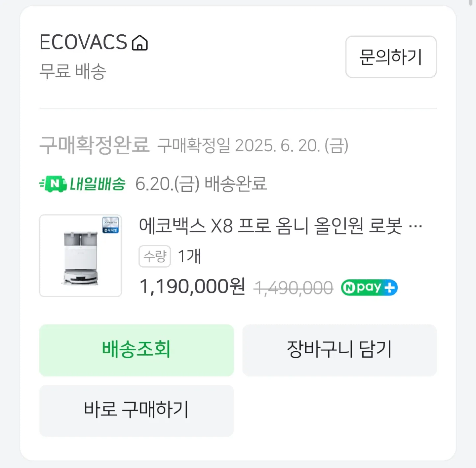Tap the 무료 배송 shipping label
476x468 pixels.
(x=73, y=71)
